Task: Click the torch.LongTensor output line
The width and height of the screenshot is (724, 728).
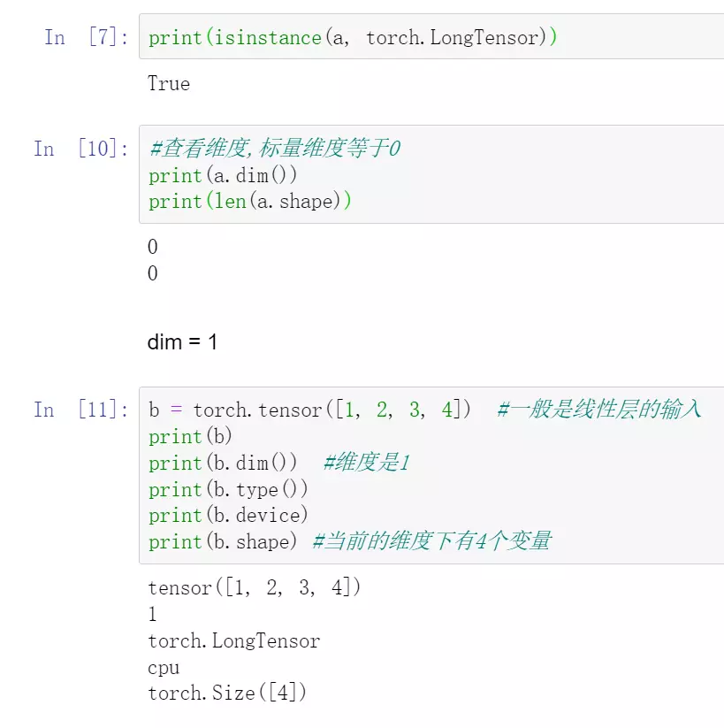Action: [x=233, y=641]
